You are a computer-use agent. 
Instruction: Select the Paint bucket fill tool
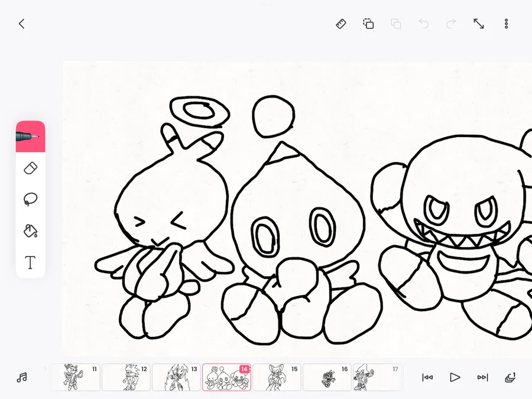(31, 231)
